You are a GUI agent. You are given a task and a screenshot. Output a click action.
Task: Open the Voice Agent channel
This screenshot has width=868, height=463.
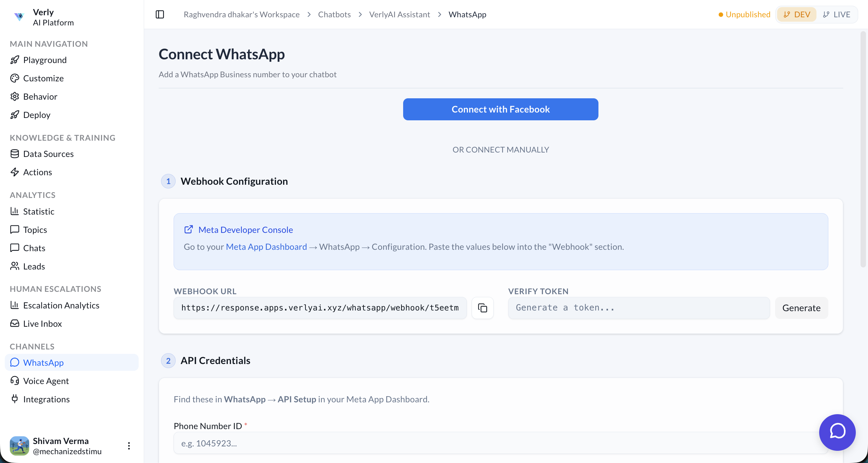click(x=46, y=381)
